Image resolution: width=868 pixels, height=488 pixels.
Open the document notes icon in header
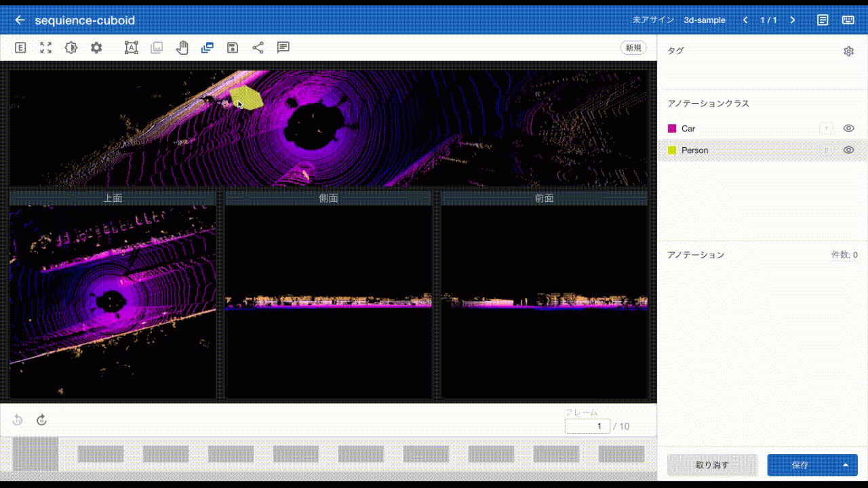point(823,20)
